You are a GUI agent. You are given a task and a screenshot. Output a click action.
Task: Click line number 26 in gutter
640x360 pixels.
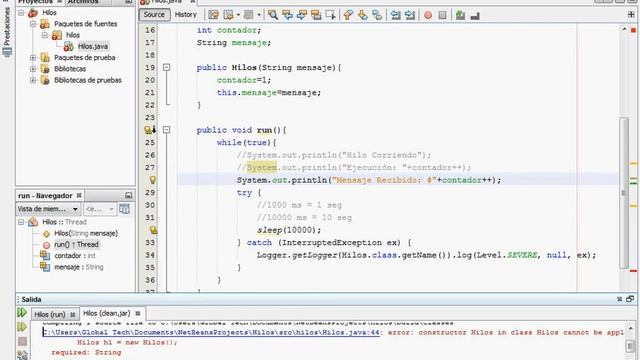(x=150, y=155)
